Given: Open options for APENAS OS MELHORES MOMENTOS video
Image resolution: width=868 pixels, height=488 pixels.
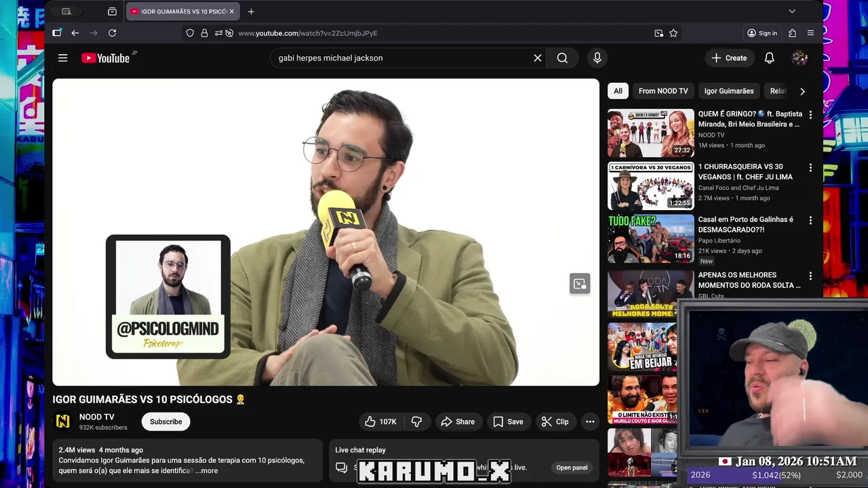Looking at the screenshot, I should (810, 276).
